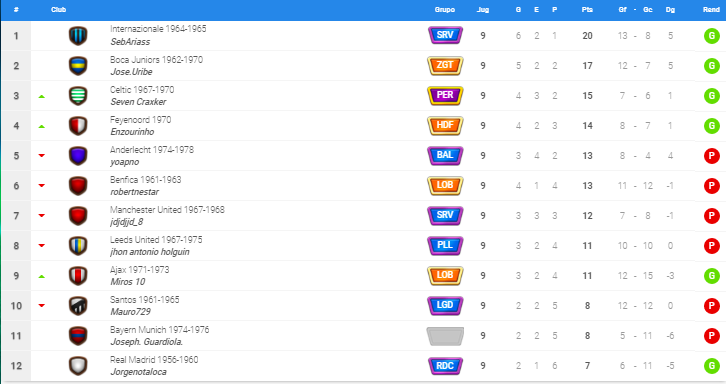The image size is (726, 384).
Task: Open manager profile jhon antonio holguin
Action: [x=150, y=252]
